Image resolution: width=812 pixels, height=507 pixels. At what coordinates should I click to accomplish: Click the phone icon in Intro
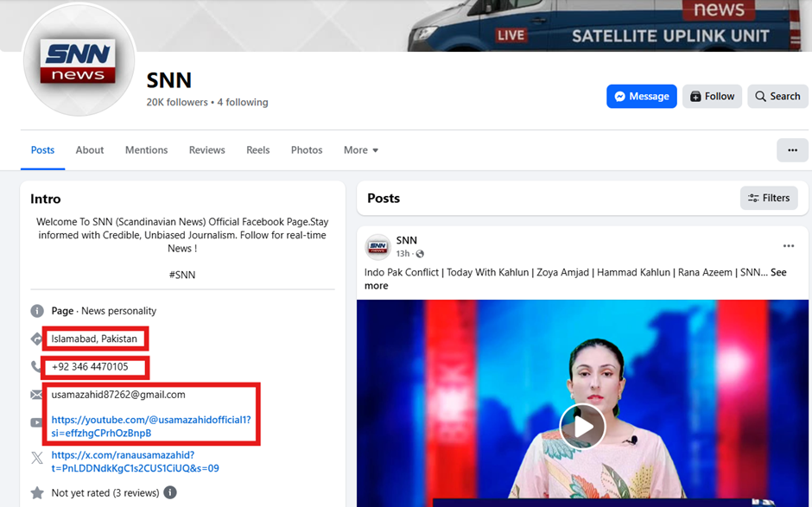[x=35, y=367]
